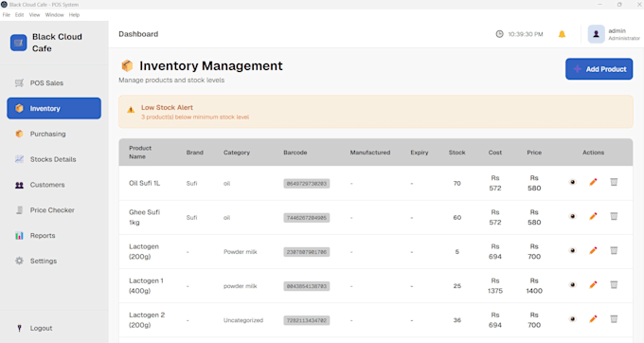Delete the Ghee Sufi 1kg product
Viewport: 644px width, 343px height.
(614, 216)
